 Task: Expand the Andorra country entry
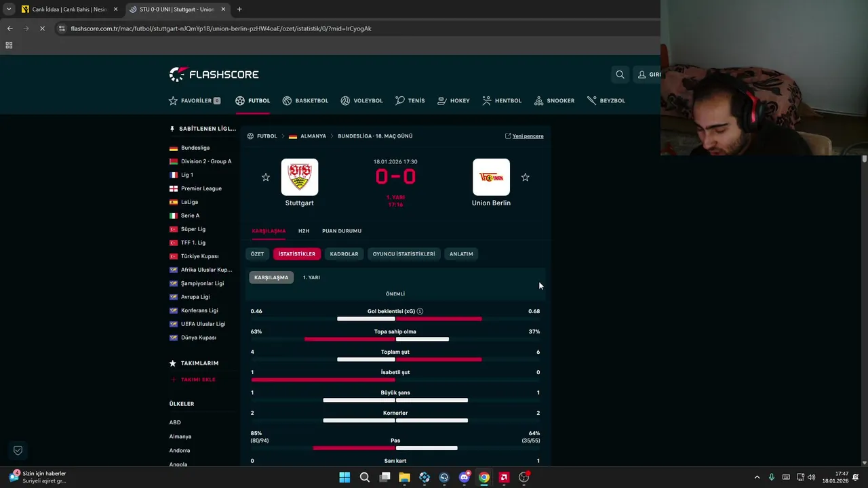click(x=180, y=451)
